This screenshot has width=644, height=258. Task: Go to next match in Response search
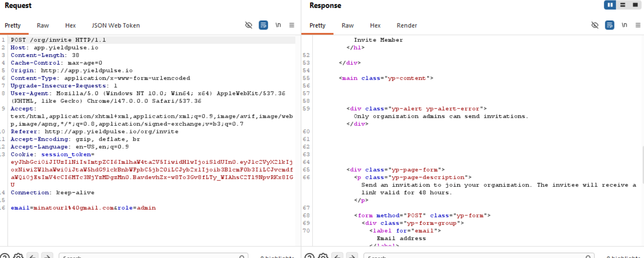coord(352,256)
